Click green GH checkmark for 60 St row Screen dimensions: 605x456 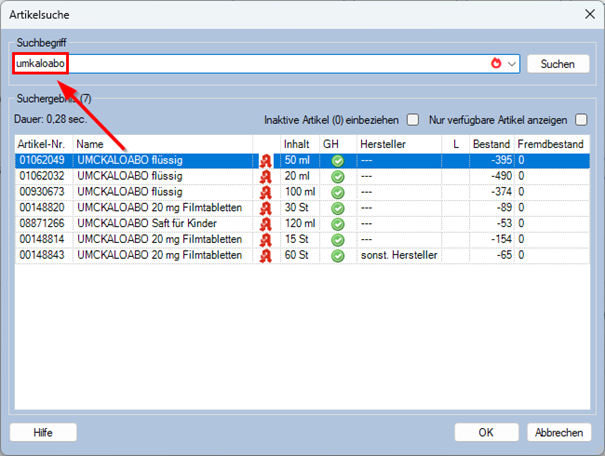(x=338, y=255)
